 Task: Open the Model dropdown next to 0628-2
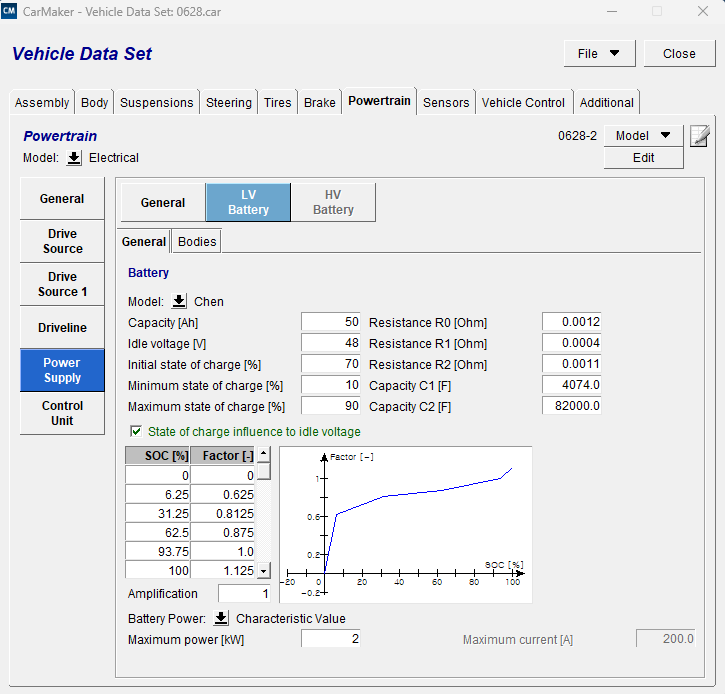click(643, 136)
